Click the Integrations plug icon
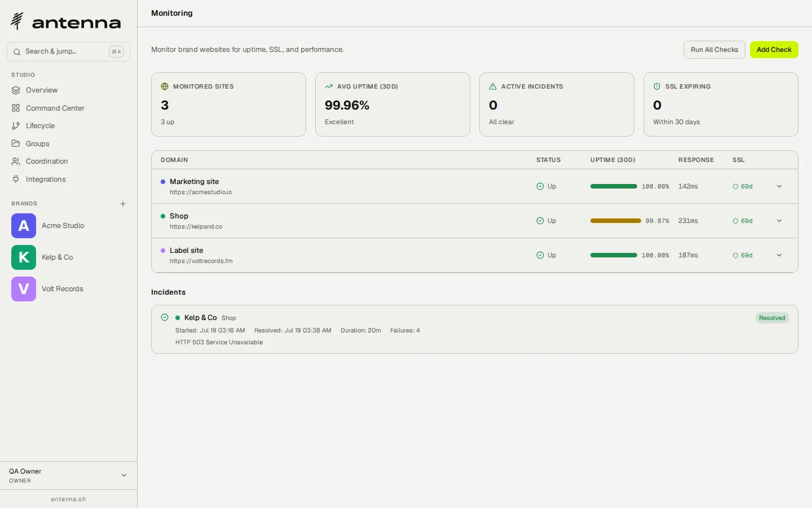 coord(16,179)
